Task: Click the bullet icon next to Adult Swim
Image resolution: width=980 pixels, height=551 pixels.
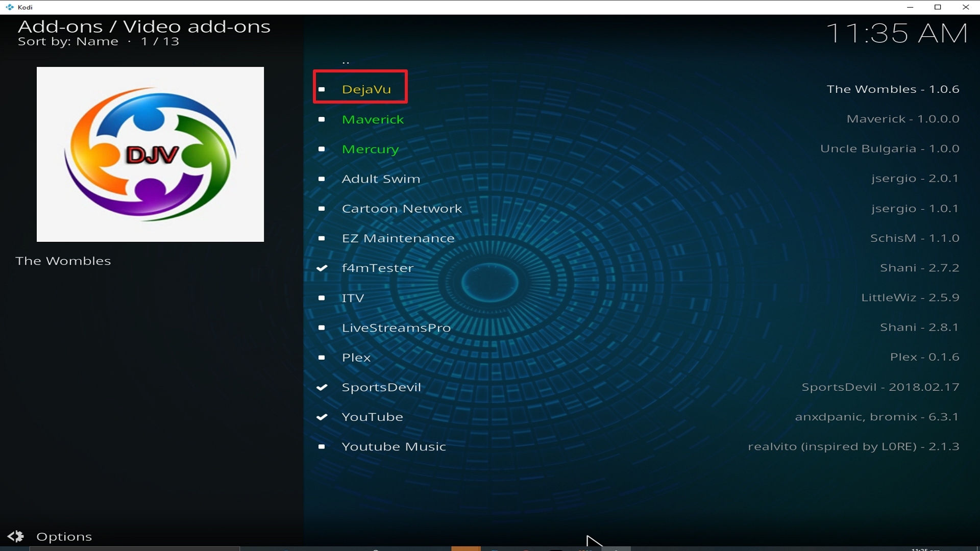Action: point(322,179)
